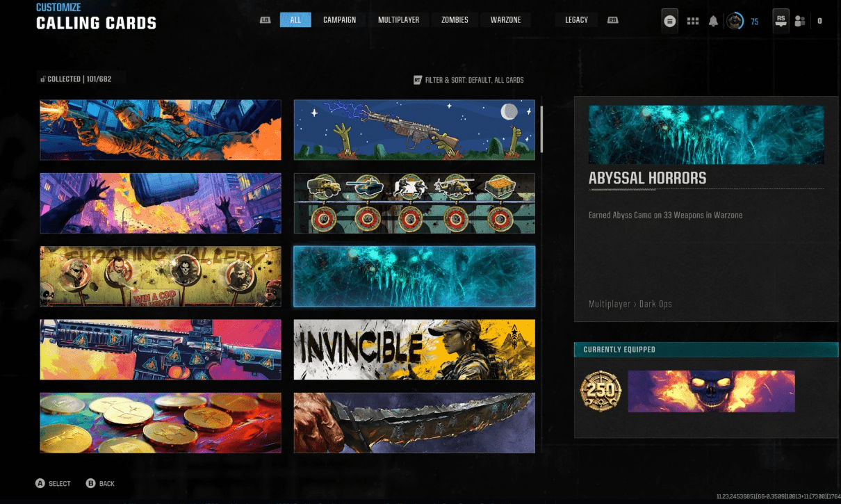Check the notifications bell icon
Screen dimensions: 841x504
click(x=713, y=21)
